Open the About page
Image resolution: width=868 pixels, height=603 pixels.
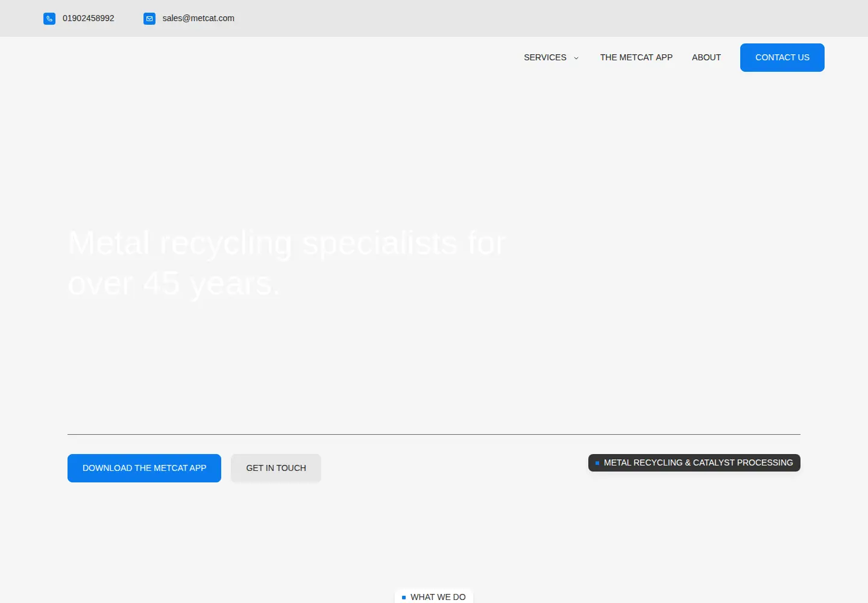[x=706, y=57]
